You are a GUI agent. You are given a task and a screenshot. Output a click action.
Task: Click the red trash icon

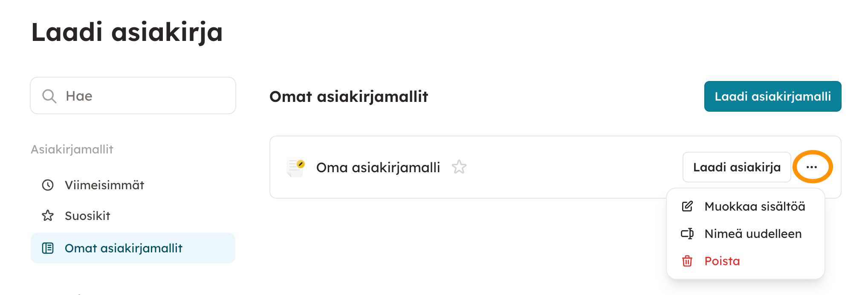click(x=687, y=261)
